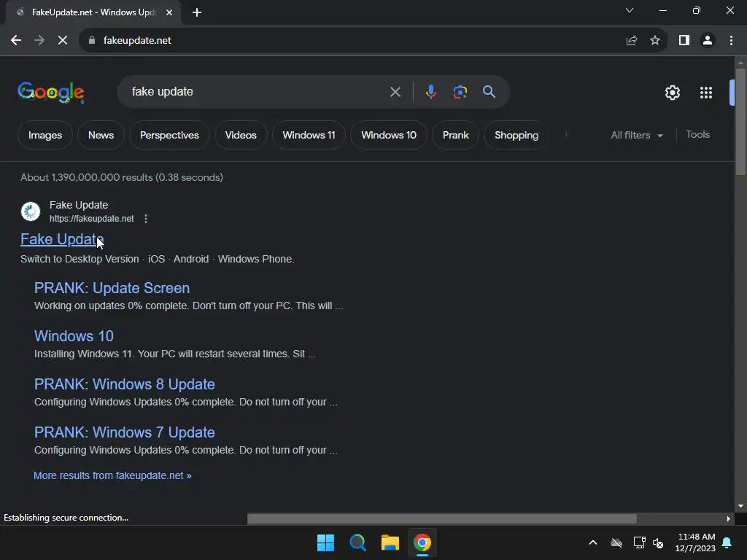Click the padlock site info icon
The image size is (747, 560).
pos(92,41)
